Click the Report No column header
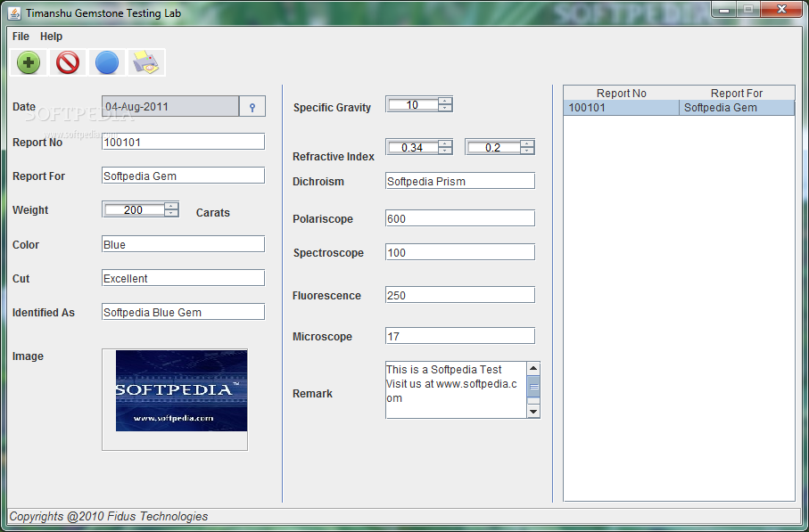 pos(621,94)
